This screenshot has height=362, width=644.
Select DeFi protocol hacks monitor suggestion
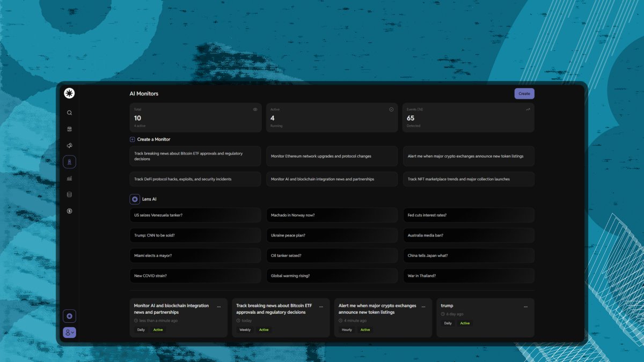click(195, 179)
